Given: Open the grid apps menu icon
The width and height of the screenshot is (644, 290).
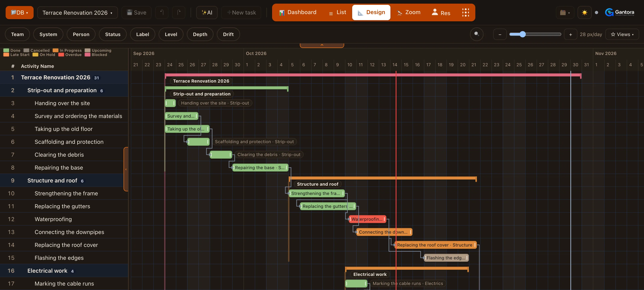Looking at the screenshot, I should click(x=465, y=12).
